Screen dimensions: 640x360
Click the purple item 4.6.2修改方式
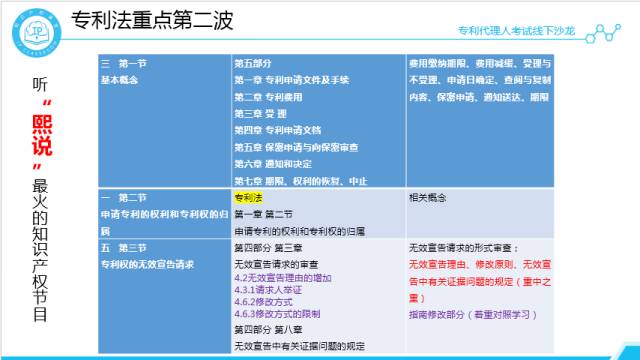coord(263,302)
